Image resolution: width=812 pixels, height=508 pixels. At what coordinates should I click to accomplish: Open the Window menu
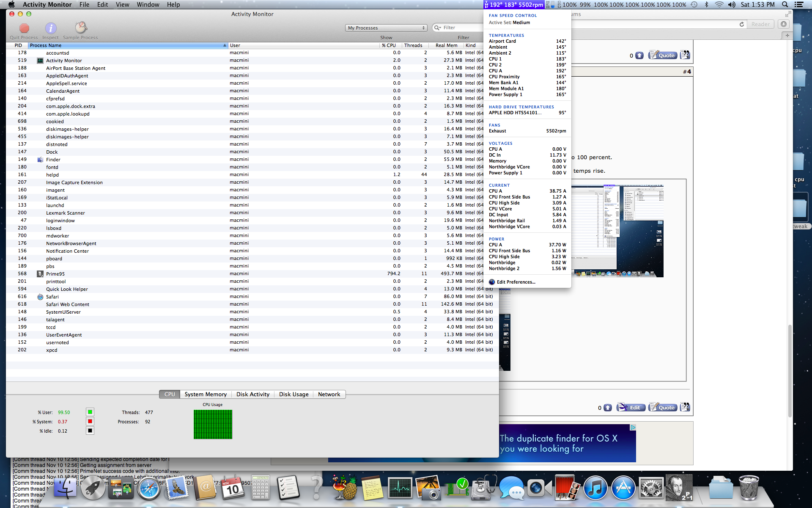click(148, 5)
